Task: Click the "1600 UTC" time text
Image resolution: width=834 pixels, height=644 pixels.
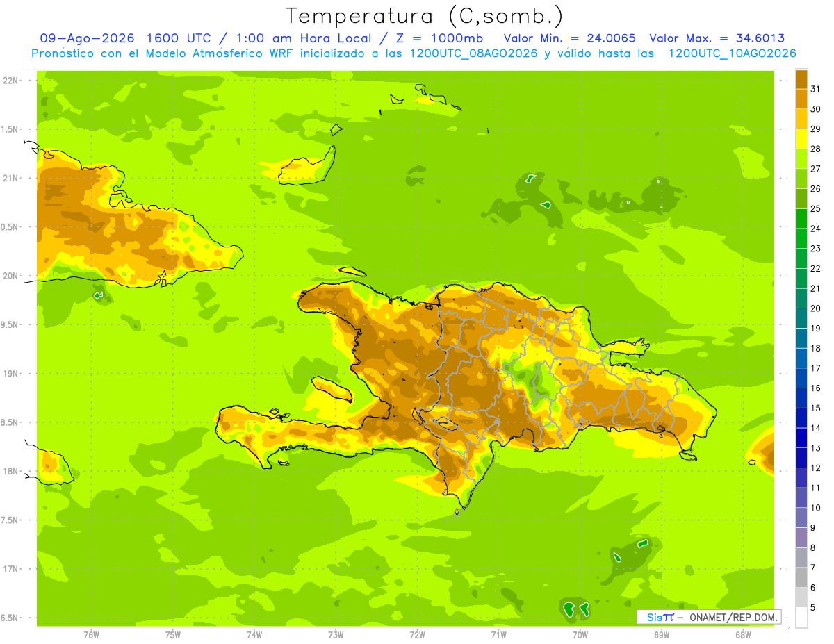Action: 178,38
